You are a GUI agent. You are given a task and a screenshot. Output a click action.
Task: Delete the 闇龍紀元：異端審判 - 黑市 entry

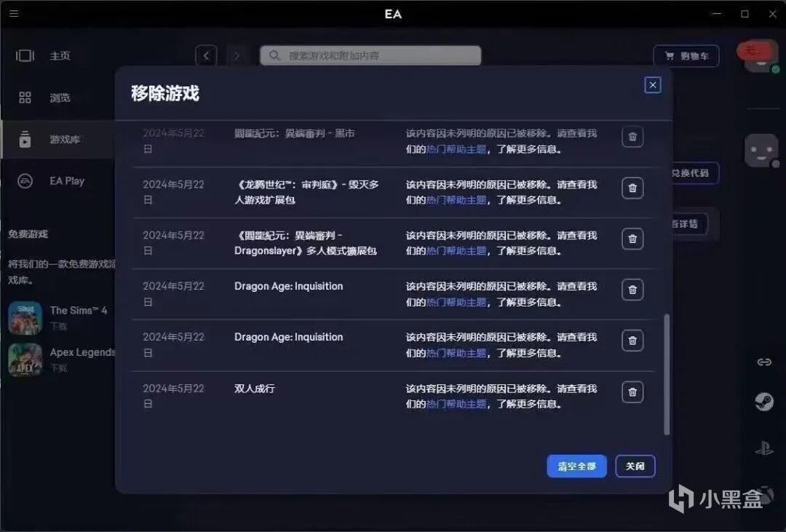pyautogui.click(x=632, y=136)
